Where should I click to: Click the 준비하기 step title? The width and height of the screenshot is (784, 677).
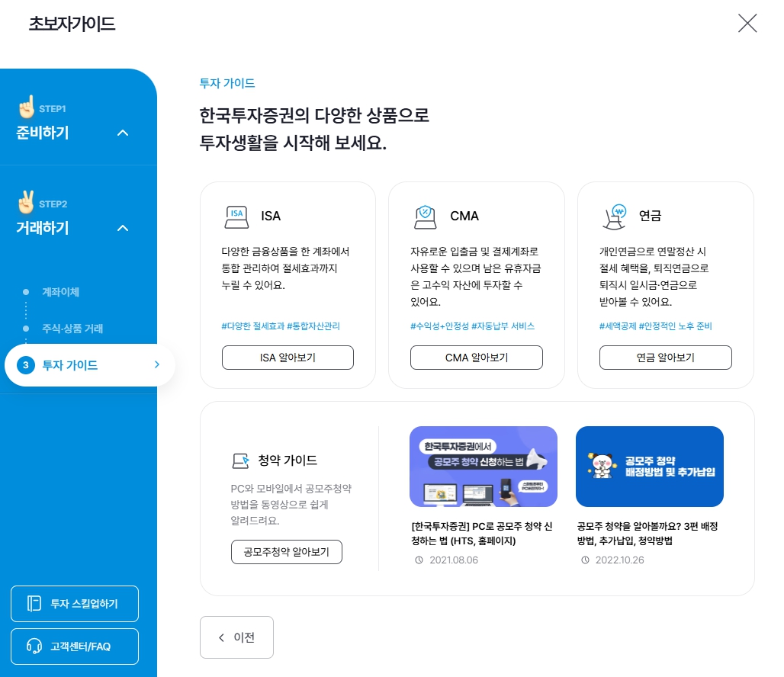43,133
